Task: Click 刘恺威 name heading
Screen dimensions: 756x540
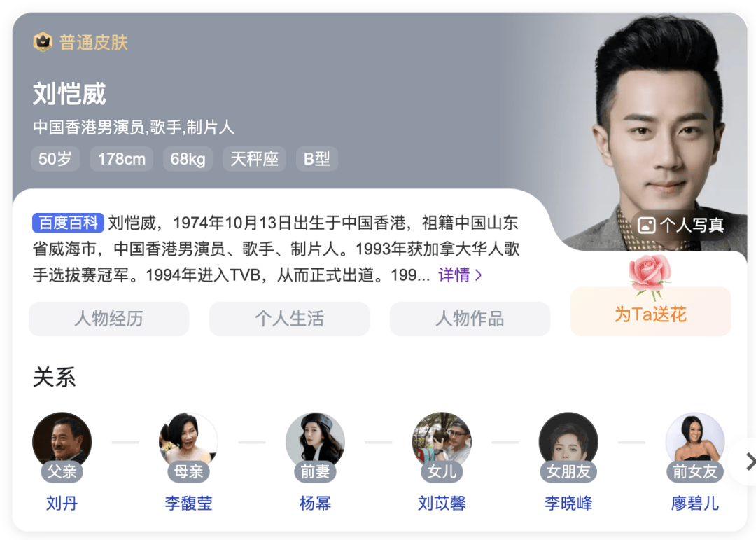Action: tap(69, 94)
